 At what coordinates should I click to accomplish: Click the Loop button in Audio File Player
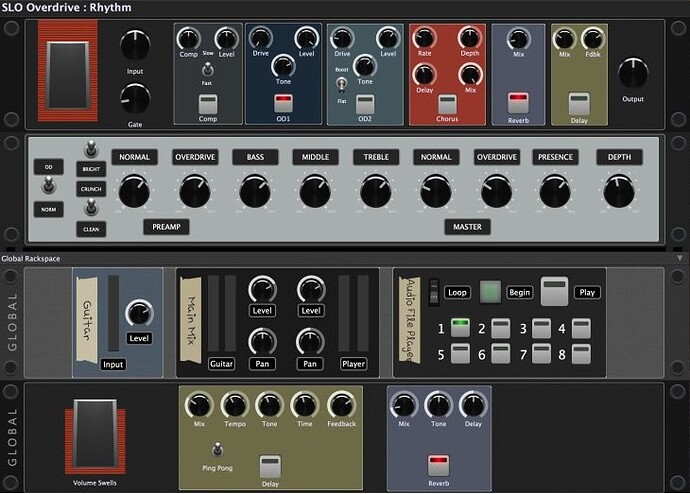pos(457,292)
